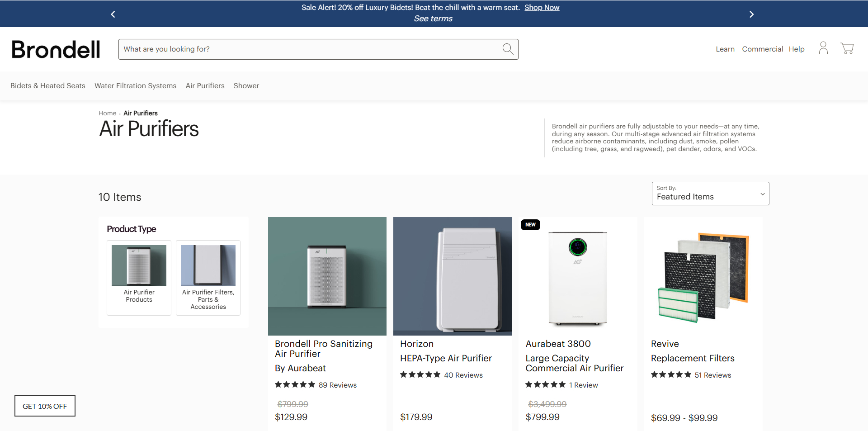Click the NEW badge on Aurabeat 3800
The image size is (868, 431).
click(530, 225)
